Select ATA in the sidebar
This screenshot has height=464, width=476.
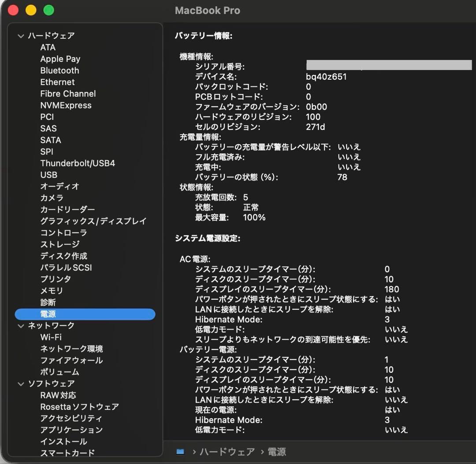point(48,47)
